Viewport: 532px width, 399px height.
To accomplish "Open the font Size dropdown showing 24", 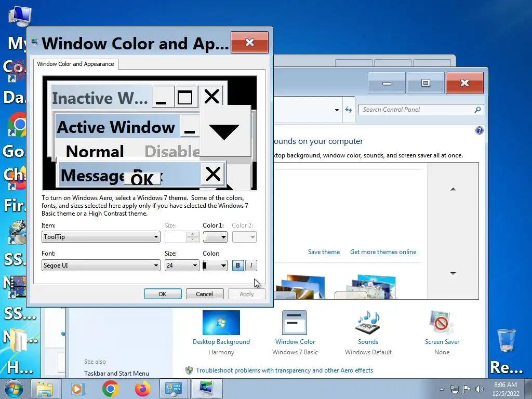I will [x=182, y=265].
